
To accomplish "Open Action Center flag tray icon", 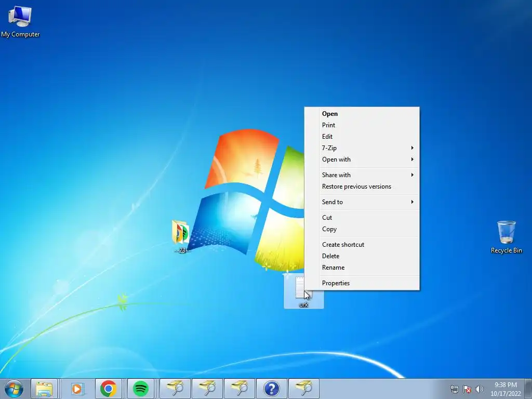I will click(467, 389).
